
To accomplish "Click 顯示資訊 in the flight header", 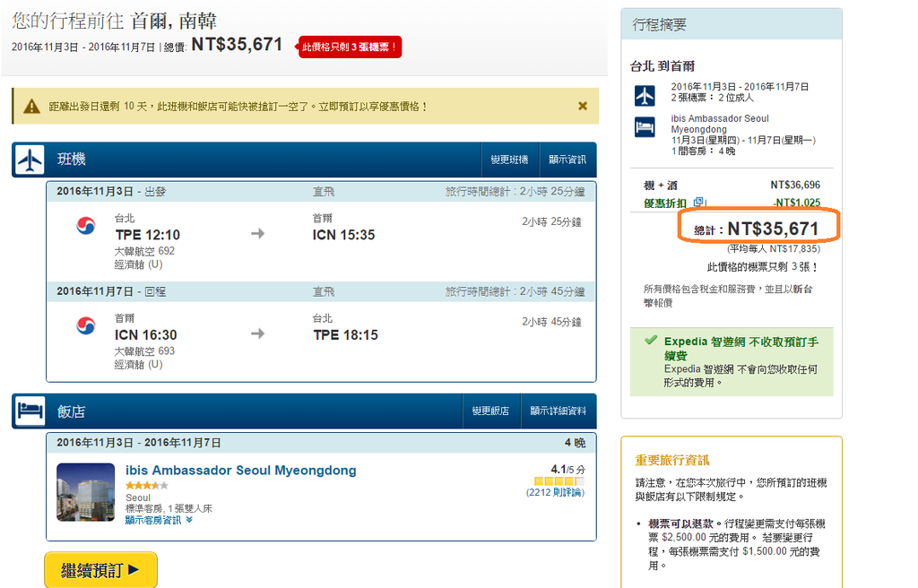I will [567, 160].
